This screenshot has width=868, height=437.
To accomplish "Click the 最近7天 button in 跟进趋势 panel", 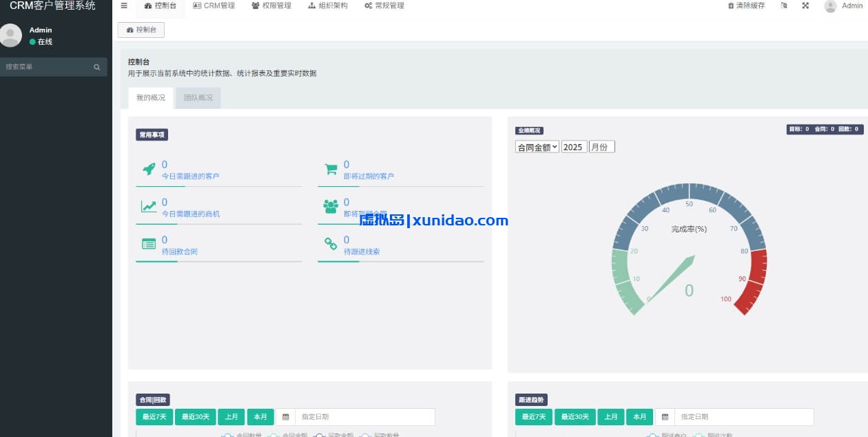I will click(533, 416).
